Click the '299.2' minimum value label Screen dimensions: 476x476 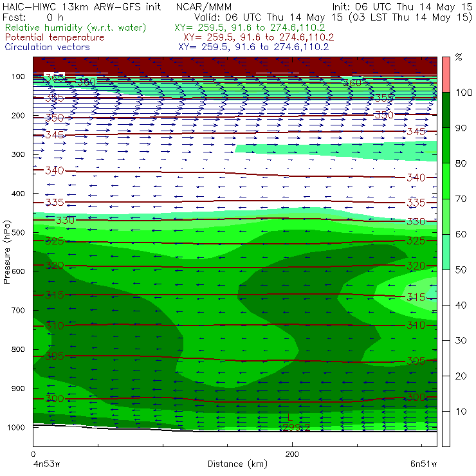click(x=296, y=427)
